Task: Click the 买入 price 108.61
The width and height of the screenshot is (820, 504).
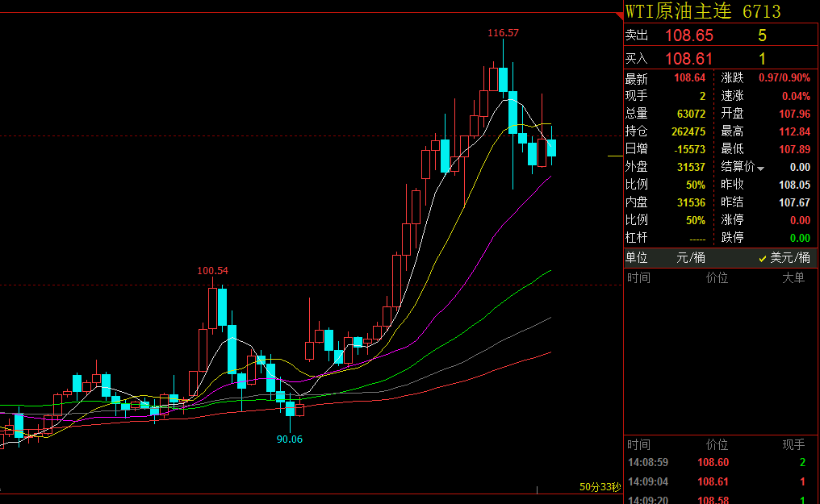Action: tap(688, 59)
